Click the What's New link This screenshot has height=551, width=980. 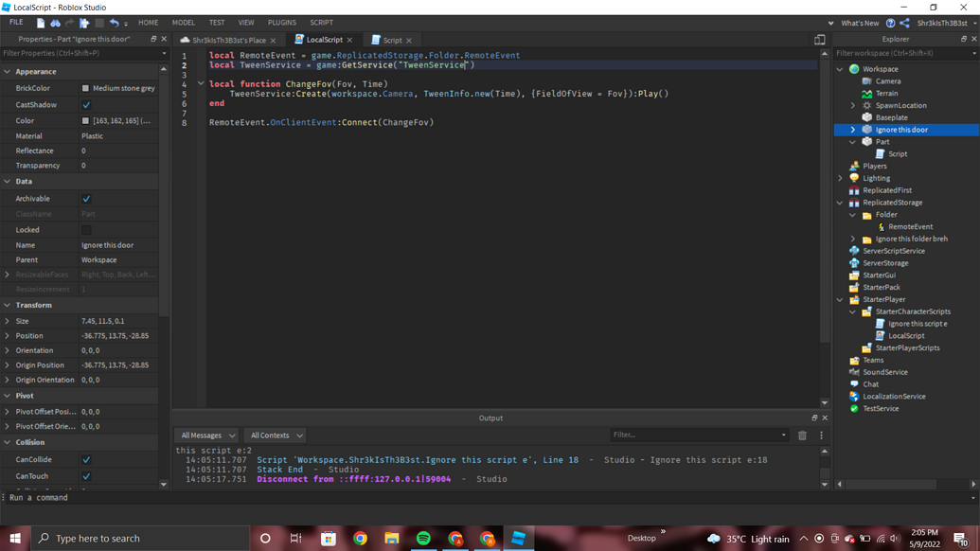860,23
